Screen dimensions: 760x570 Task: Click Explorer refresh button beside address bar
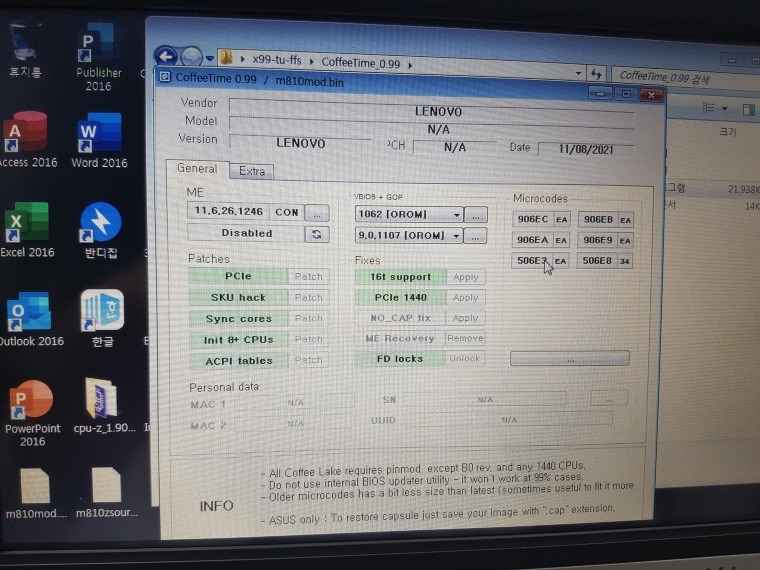coord(596,74)
